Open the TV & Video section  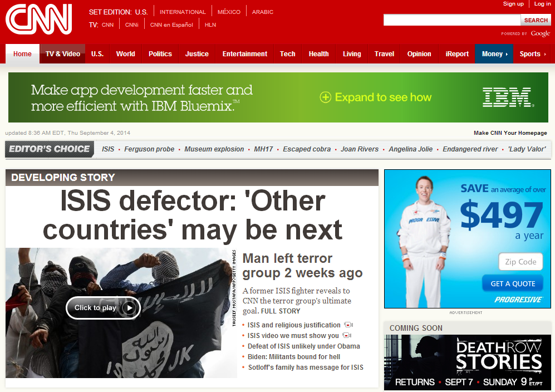click(x=63, y=54)
